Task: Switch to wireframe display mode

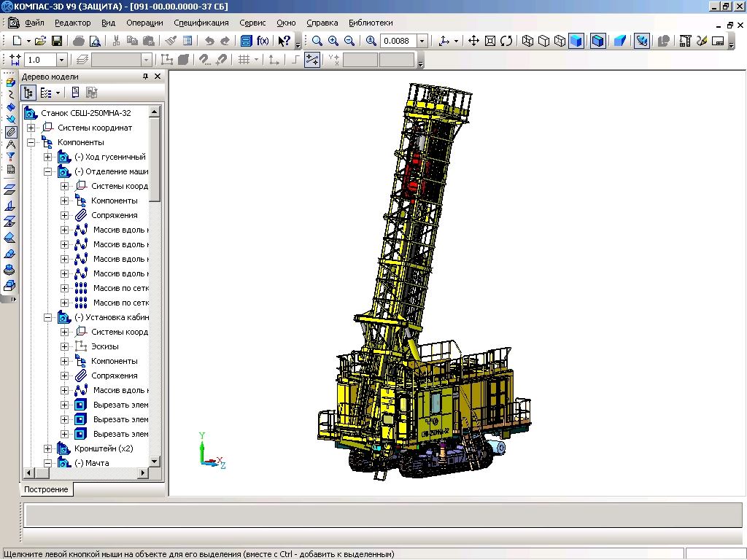Action: point(527,41)
